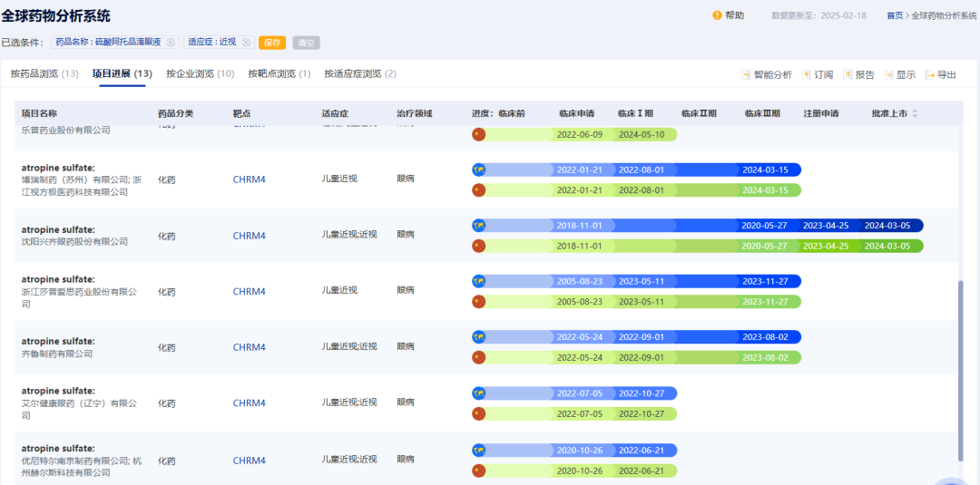
Task: Click the 显示 display settings icon
Action: 888,75
